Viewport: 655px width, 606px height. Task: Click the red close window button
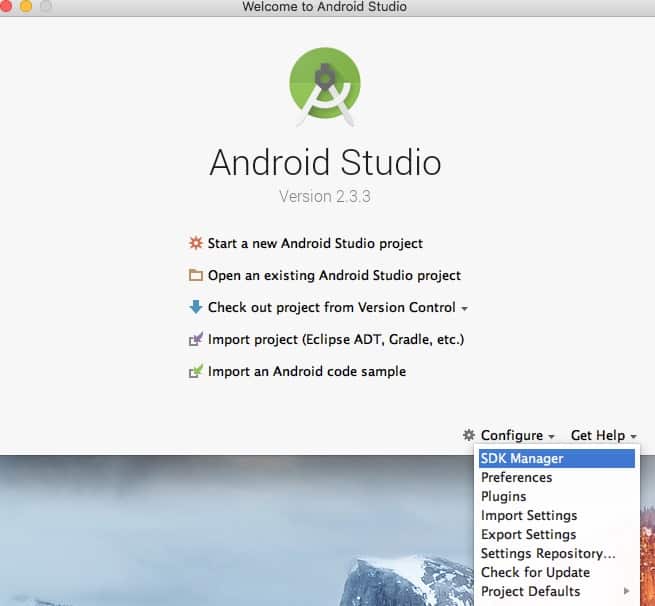[5, 5]
